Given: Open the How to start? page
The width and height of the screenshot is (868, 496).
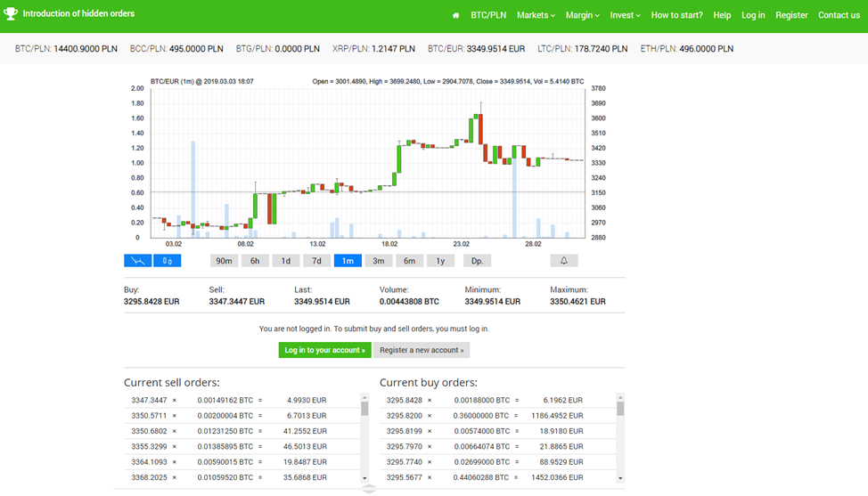Looking at the screenshot, I should click(676, 15).
